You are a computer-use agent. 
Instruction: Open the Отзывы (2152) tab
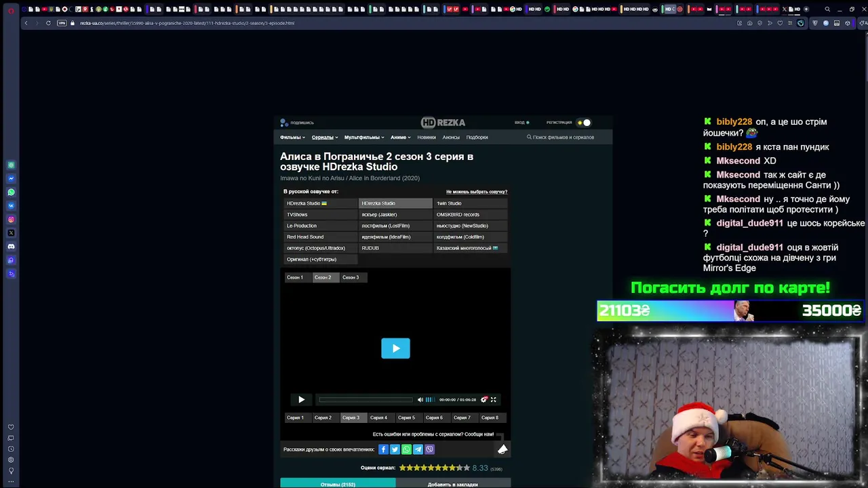[x=338, y=483]
